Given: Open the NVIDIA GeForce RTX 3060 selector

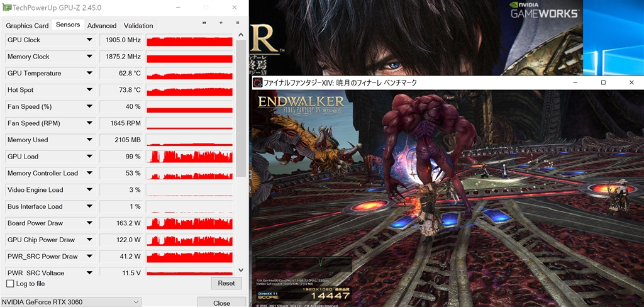Looking at the screenshot, I should 70,302.
